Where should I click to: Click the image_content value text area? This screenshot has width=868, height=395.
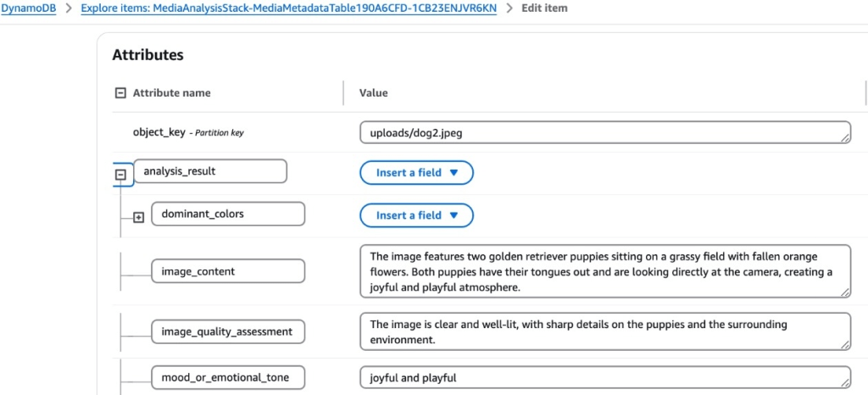pyautogui.click(x=604, y=271)
